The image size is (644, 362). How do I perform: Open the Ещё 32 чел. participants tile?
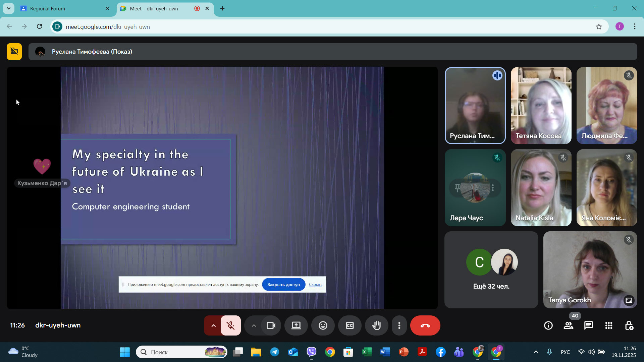(491, 270)
